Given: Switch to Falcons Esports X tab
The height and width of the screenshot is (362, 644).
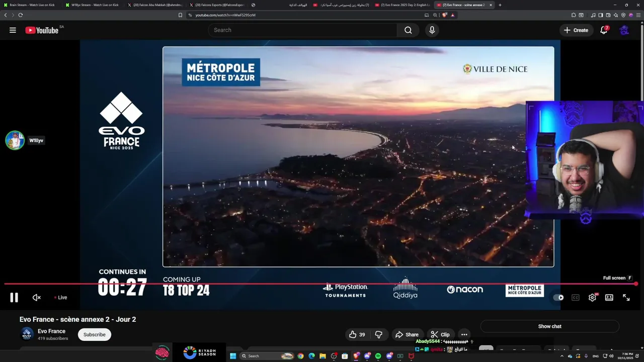Looking at the screenshot, I should (217, 5).
